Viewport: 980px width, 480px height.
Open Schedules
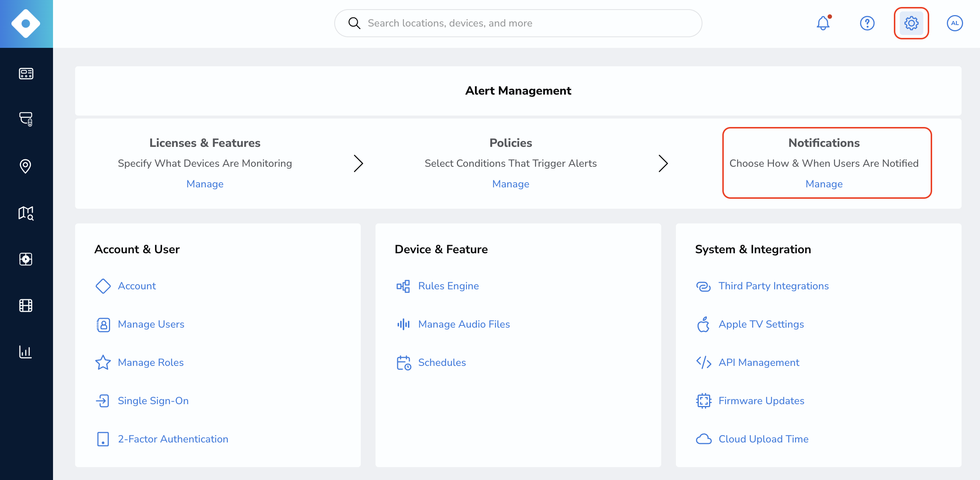click(x=442, y=363)
